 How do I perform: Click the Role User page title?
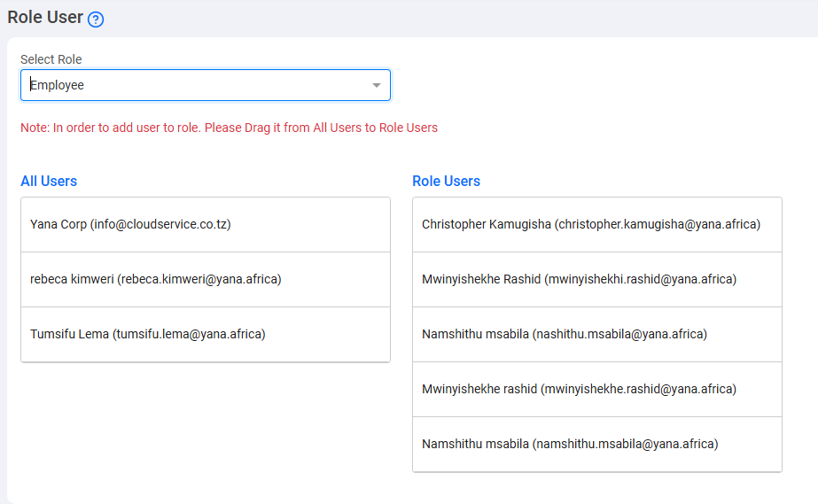click(45, 18)
